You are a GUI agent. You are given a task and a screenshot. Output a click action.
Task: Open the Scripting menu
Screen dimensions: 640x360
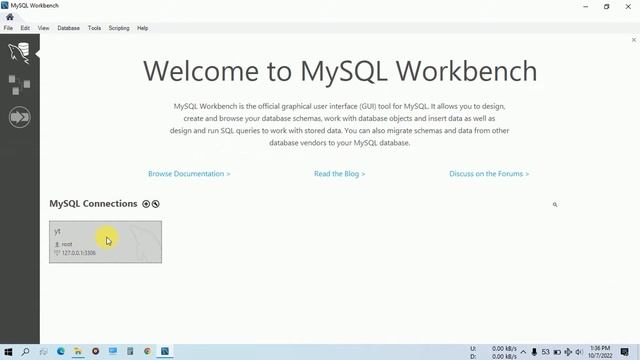point(119,28)
